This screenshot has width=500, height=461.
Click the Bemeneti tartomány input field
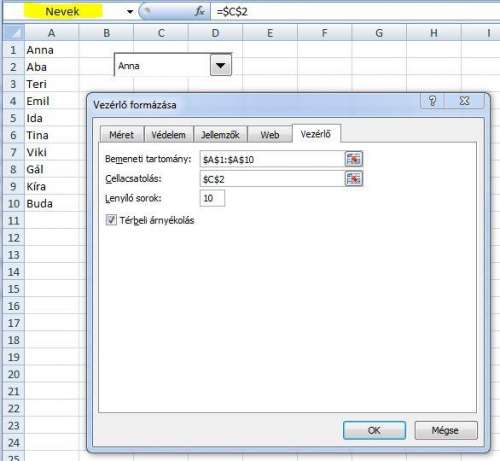coord(272,159)
